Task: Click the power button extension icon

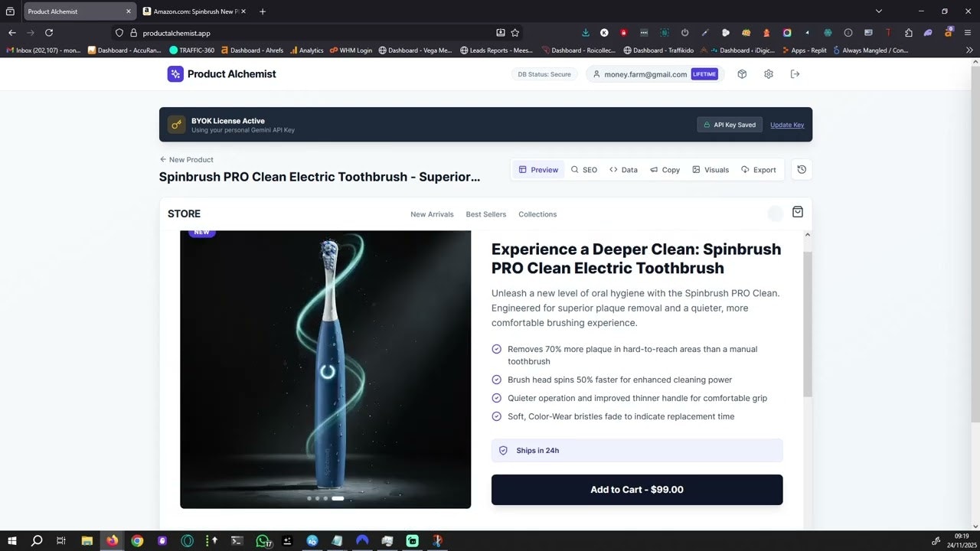Action: (684, 33)
